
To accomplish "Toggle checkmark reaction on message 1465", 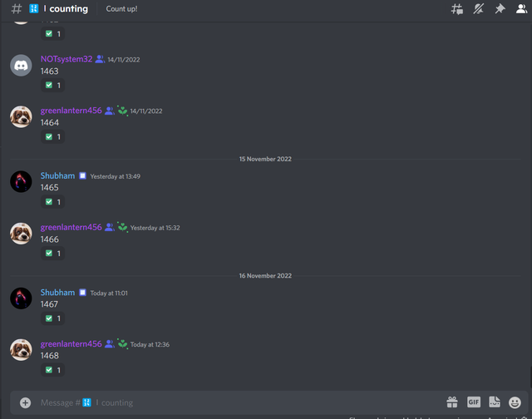I will point(53,202).
